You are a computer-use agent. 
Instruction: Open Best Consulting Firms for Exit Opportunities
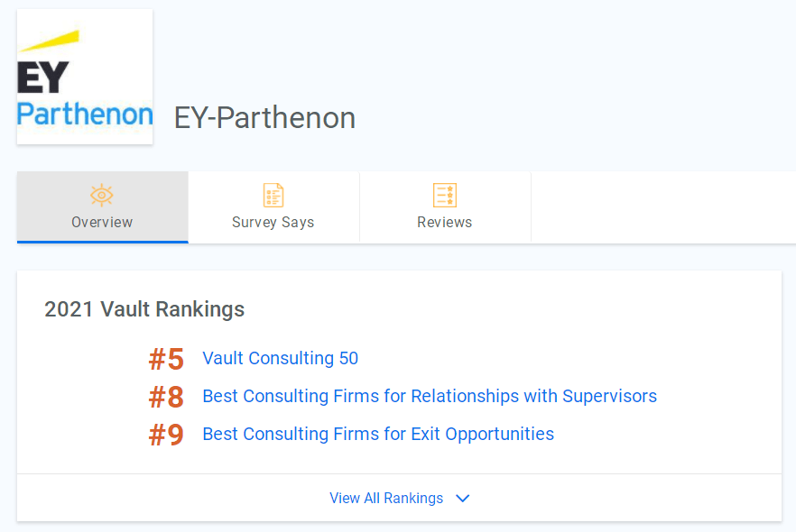[378, 434]
